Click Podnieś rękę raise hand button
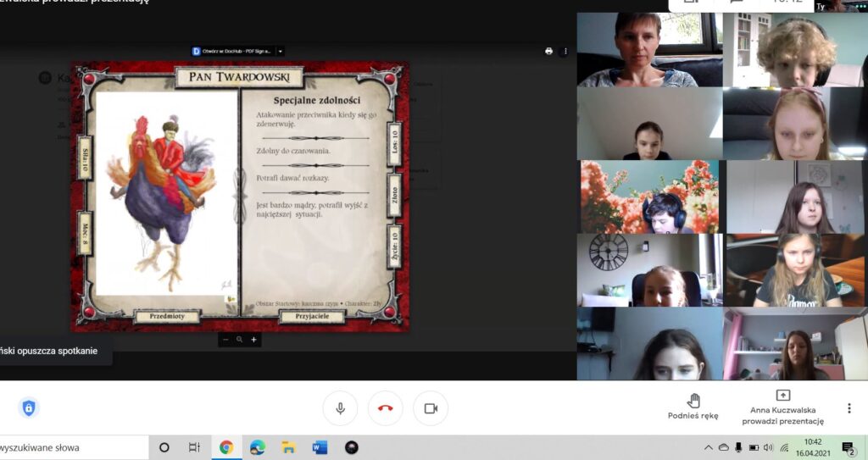 [693, 407]
